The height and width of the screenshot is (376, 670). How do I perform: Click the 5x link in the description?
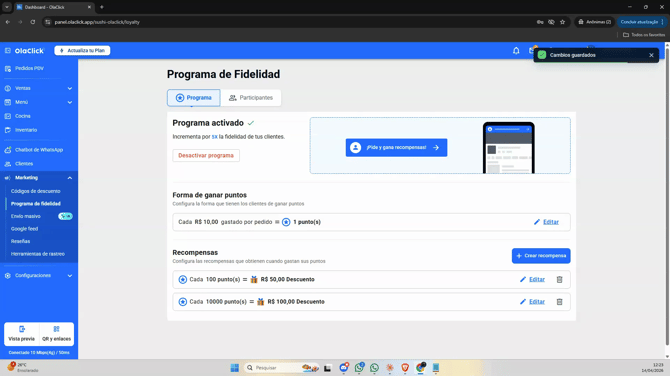[x=215, y=137]
